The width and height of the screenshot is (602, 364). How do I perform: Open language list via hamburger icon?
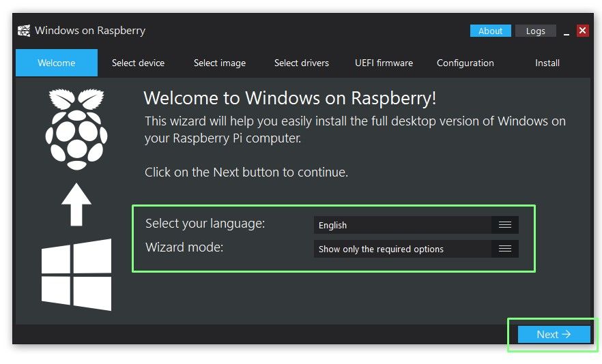[x=505, y=225]
